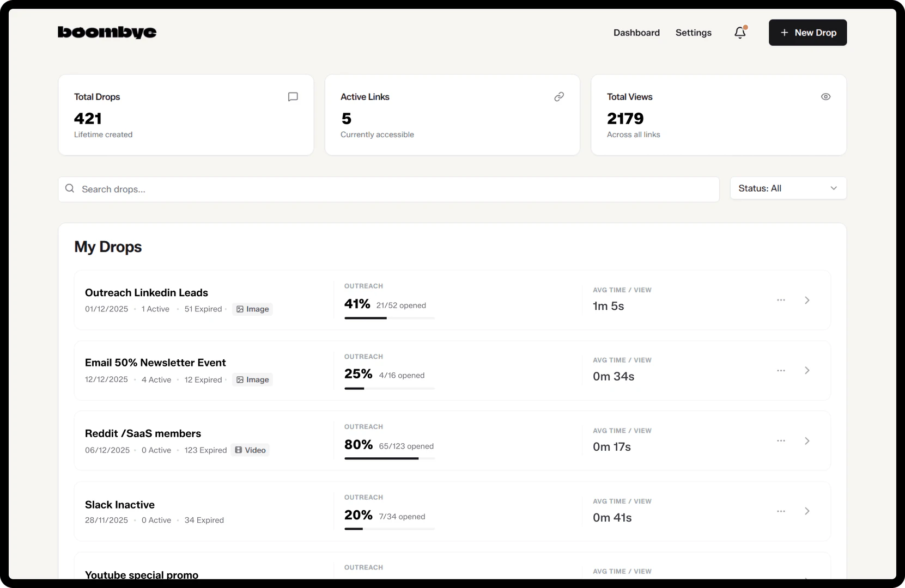Click the comment icon on the Total Drops card
Viewport: 905px width, 588px height.
(293, 96)
